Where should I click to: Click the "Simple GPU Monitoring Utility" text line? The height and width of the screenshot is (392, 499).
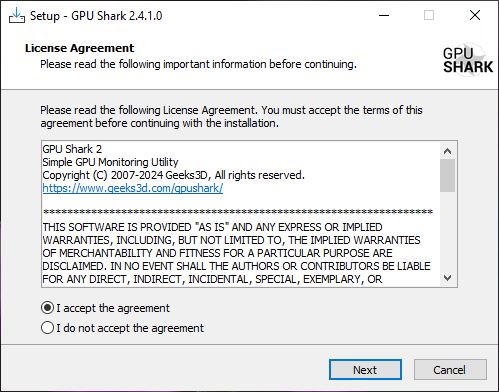[110, 162]
